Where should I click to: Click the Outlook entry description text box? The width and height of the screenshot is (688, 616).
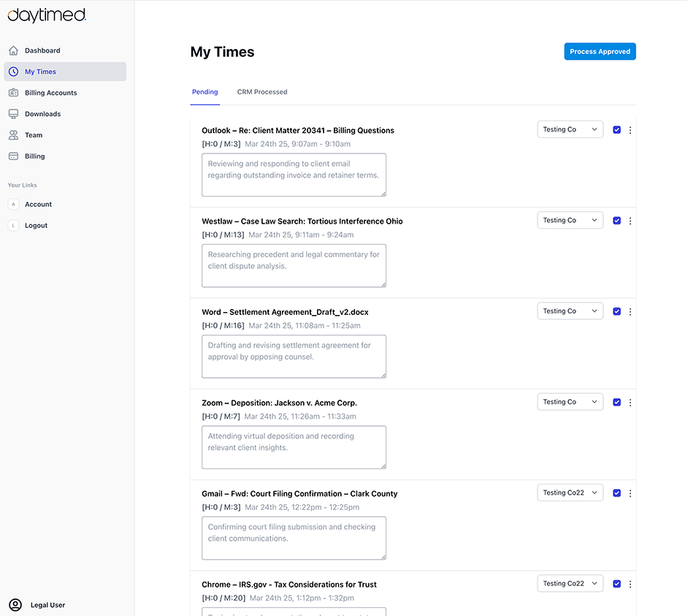pos(294,175)
